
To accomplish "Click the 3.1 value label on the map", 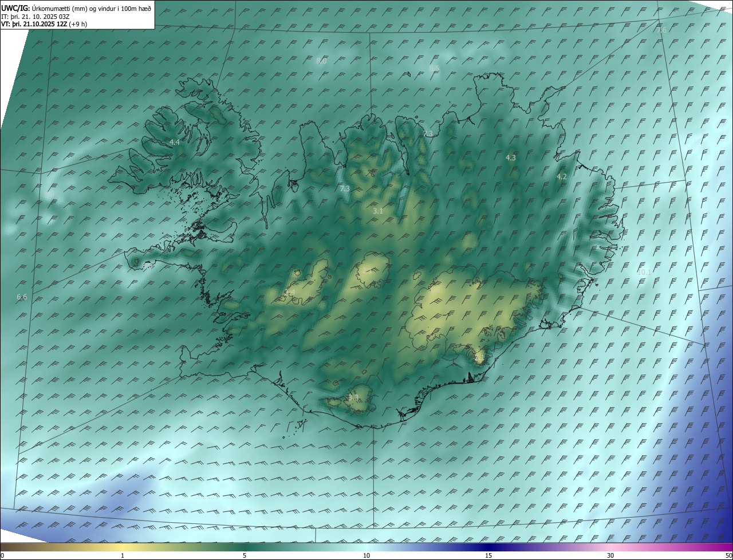I will [378, 211].
